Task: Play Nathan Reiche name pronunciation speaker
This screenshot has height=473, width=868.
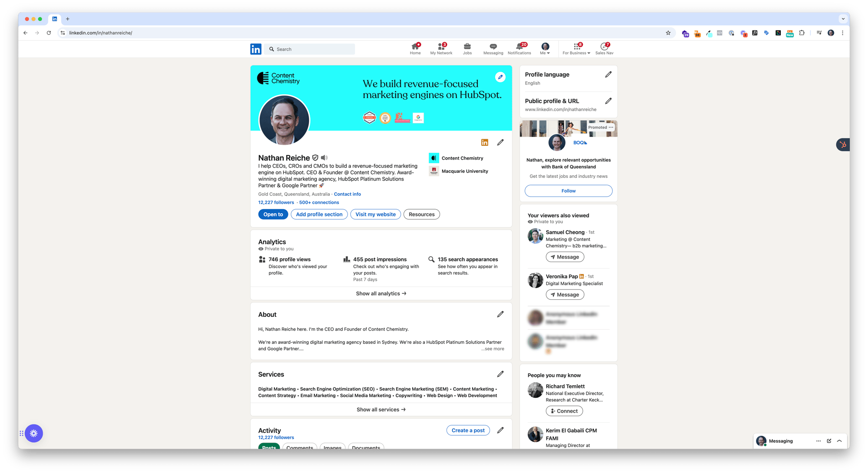Action: 324,158
